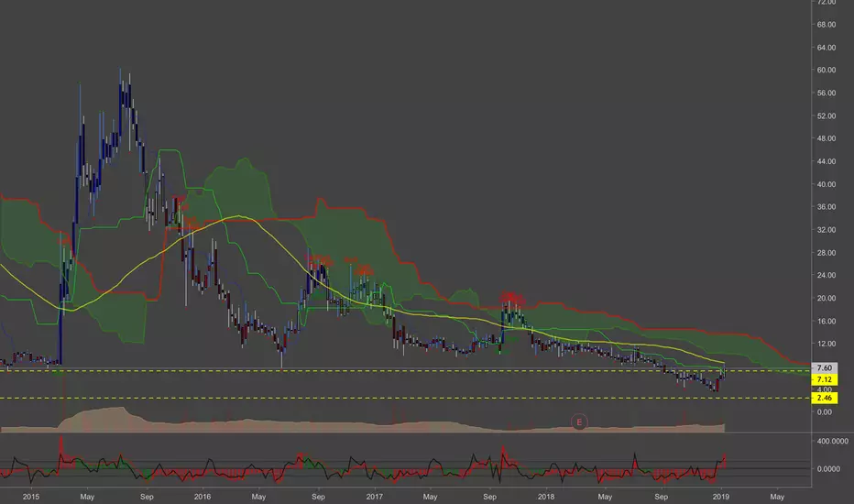Click the 60.00 price axis label
This screenshot has height=504, width=854.
pyautogui.click(x=827, y=70)
